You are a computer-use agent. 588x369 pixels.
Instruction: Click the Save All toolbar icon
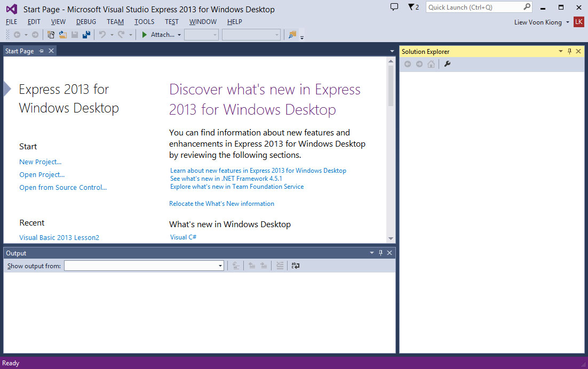click(86, 34)
